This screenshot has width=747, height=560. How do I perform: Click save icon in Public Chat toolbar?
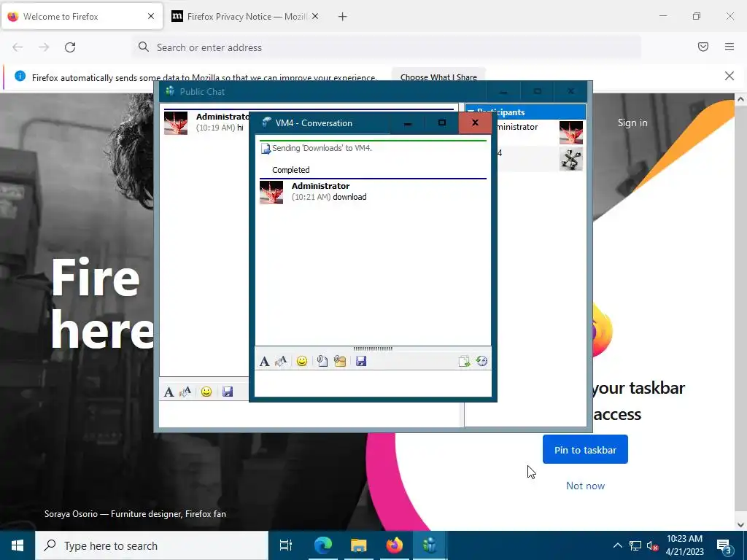tap(228, 392)
